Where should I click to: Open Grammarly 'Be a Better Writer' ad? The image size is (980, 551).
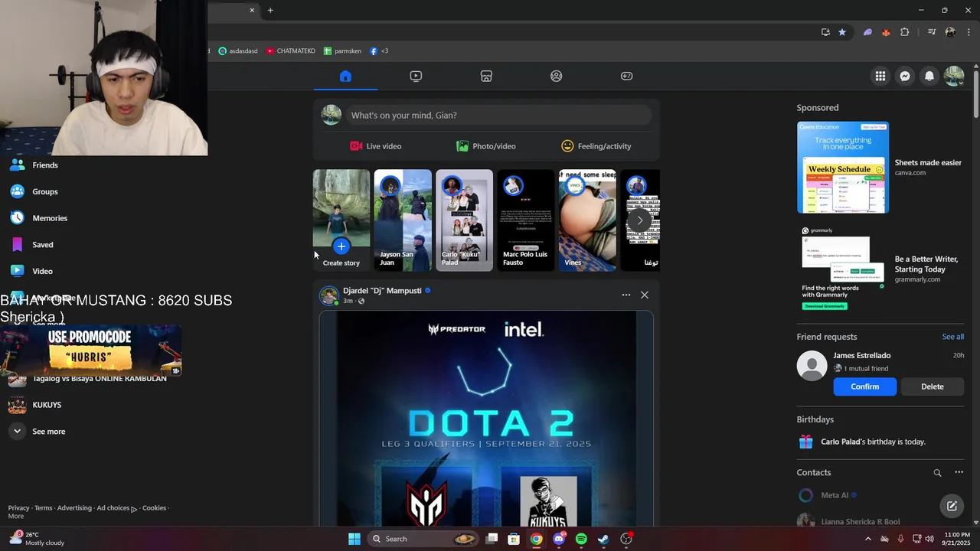tap(879, 269)
